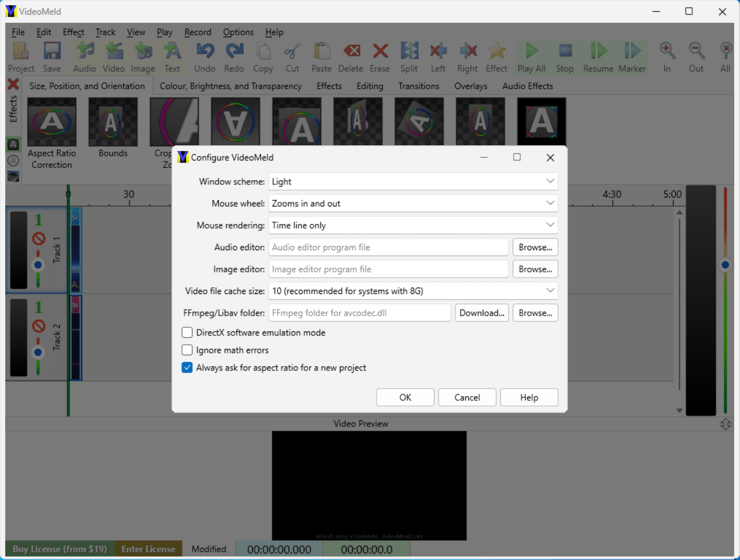Screen dimensions: 740x560
Task: Switch to the Overlays tab
Action: tap(471, 86)
